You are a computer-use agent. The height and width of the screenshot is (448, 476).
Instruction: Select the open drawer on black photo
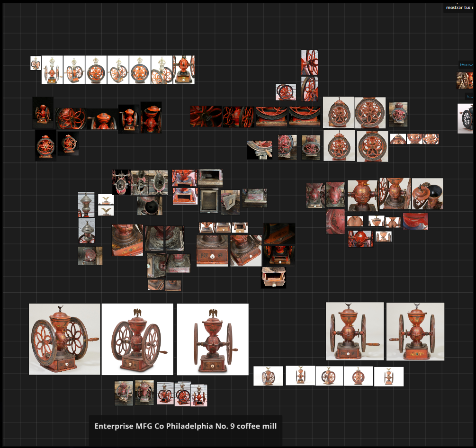coord(273,278)
